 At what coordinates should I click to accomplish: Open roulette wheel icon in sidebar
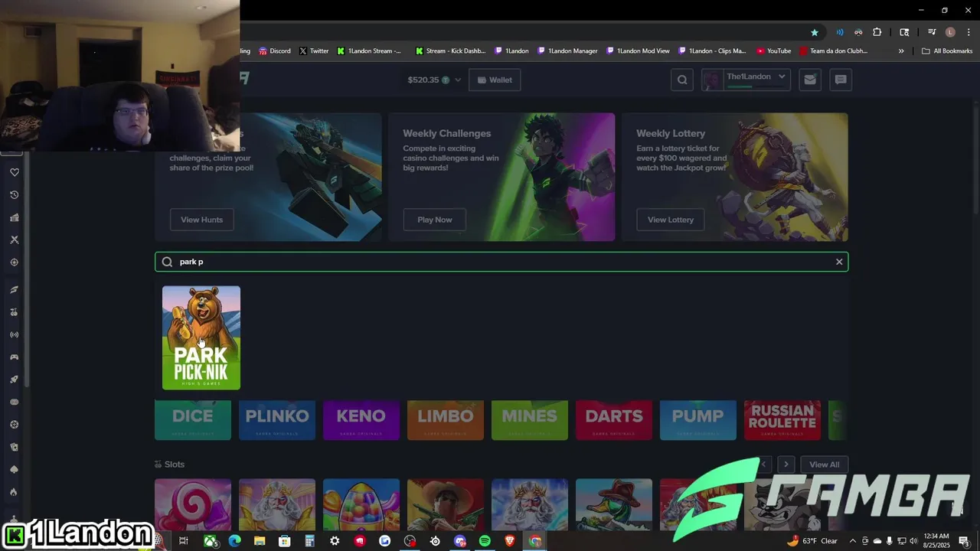point(14,425)
